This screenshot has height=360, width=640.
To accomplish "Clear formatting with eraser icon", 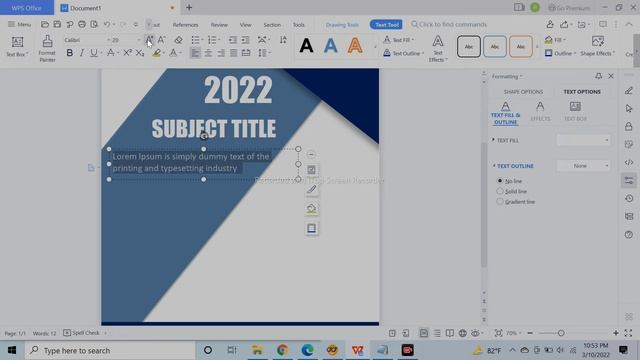I will coord(178,40).
